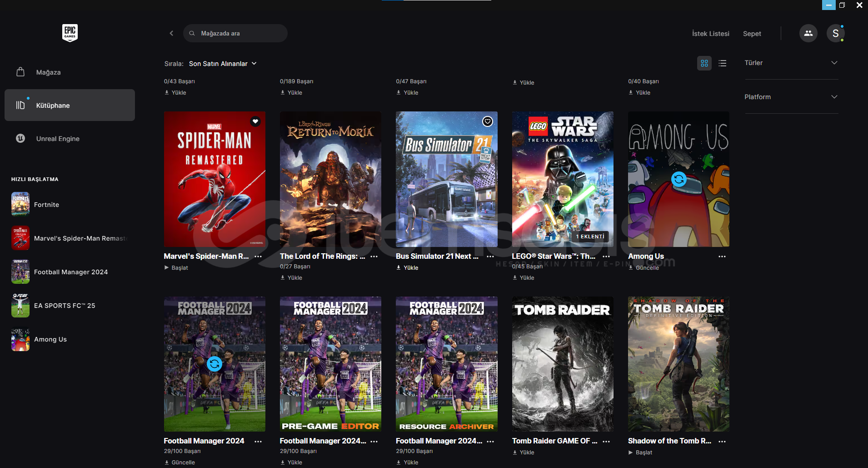
Task: Open more options for Football Manager Resource Archiver
Action: point(490,441)
